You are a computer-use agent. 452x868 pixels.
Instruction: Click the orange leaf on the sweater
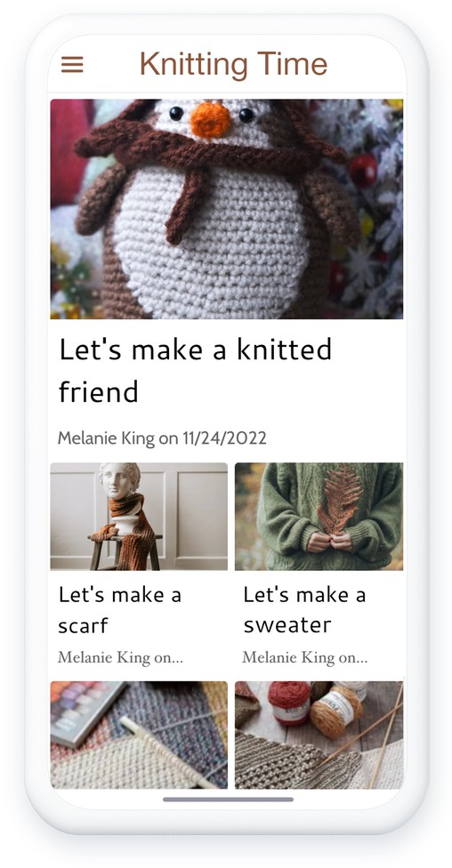(340, 499)
